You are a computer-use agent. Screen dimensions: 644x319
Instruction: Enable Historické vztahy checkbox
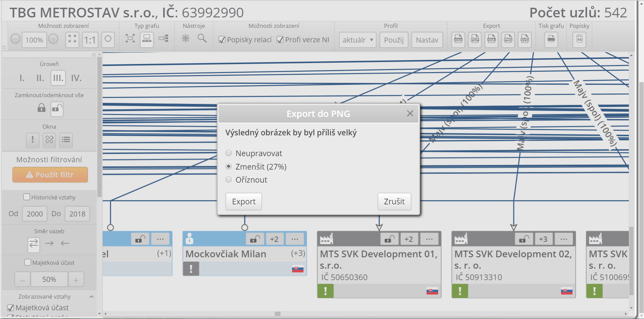[x=27, y=197]
